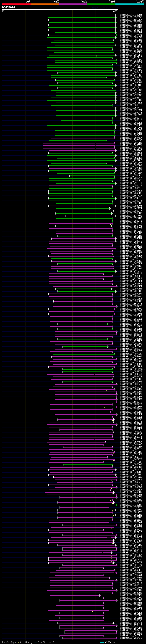Choose hit UniRef100_Q42124

tap(131, 208)
